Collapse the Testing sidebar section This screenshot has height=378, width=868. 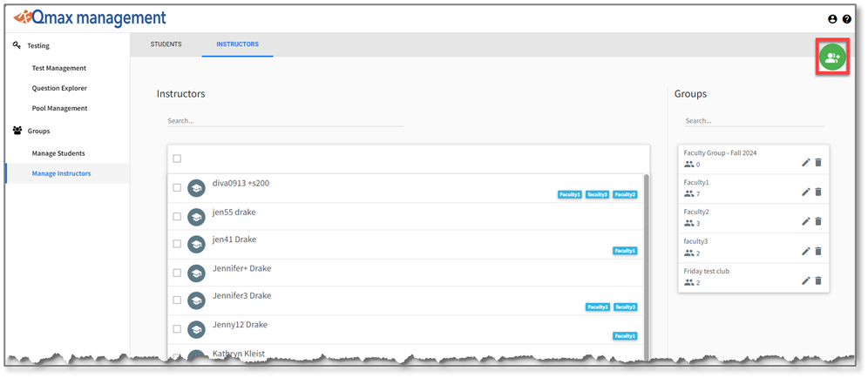tap(38, 45)
